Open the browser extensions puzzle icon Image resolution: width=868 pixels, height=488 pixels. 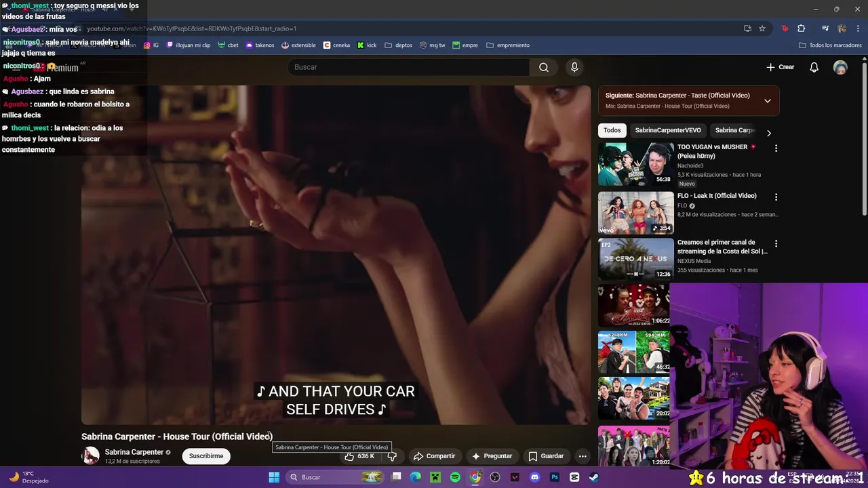coord(802,28)
